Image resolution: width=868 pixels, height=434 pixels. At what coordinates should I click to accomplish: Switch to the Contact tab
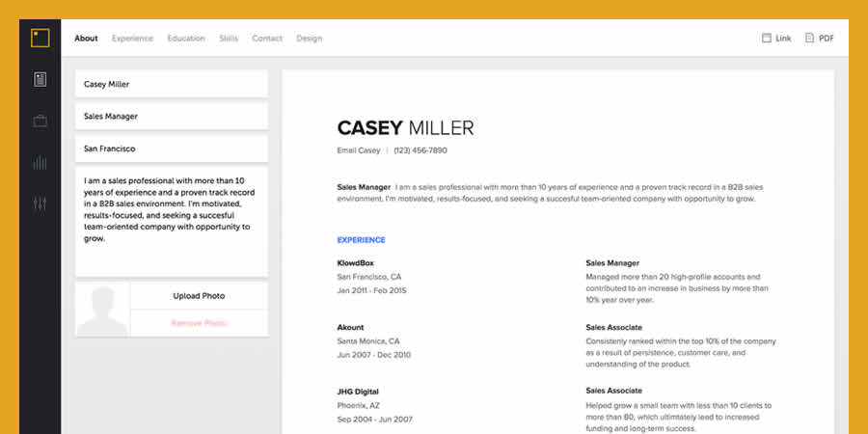point(267,39)
